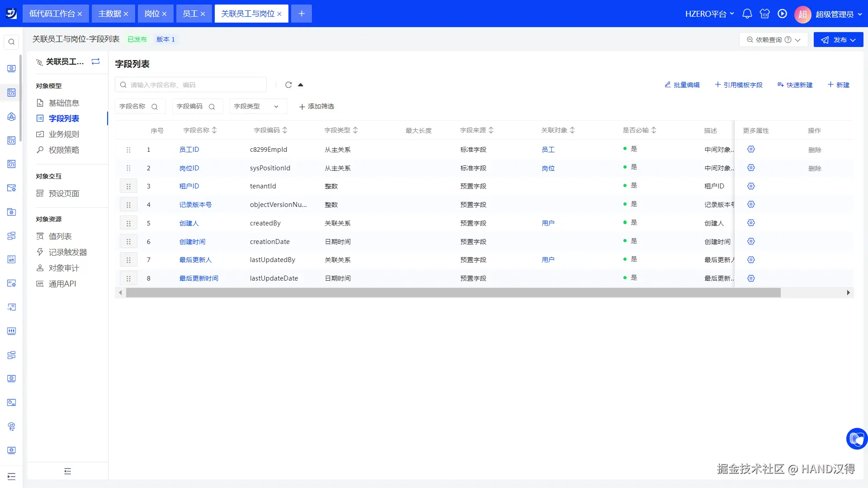Screen dimensions: 868x488
Task: Click the switch-object icon beside 关联员工
Action: tap(95, 61)
